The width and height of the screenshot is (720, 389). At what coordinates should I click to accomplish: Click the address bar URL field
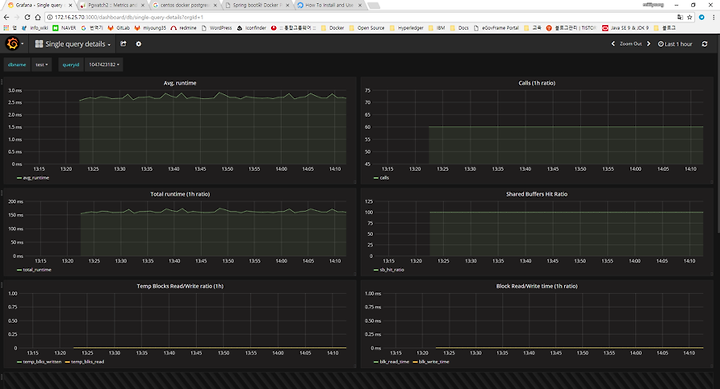coord(358,17)
